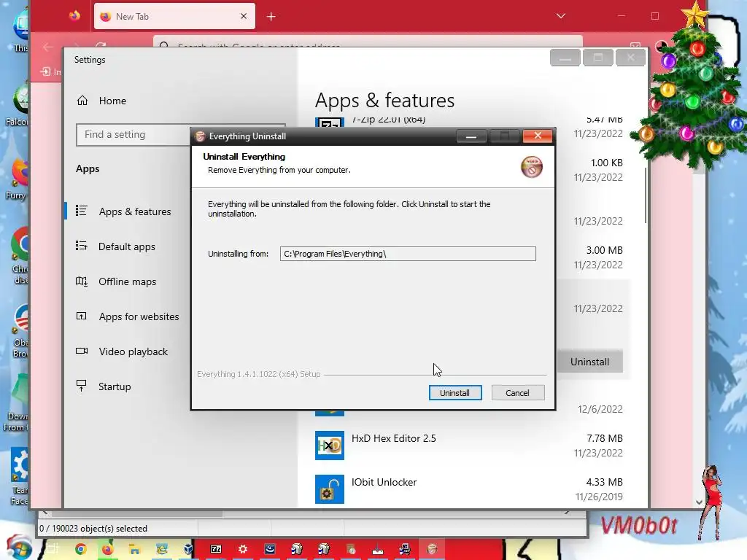
Task: Click the Offline maps map icon
Action: click(x=82, y=281)
